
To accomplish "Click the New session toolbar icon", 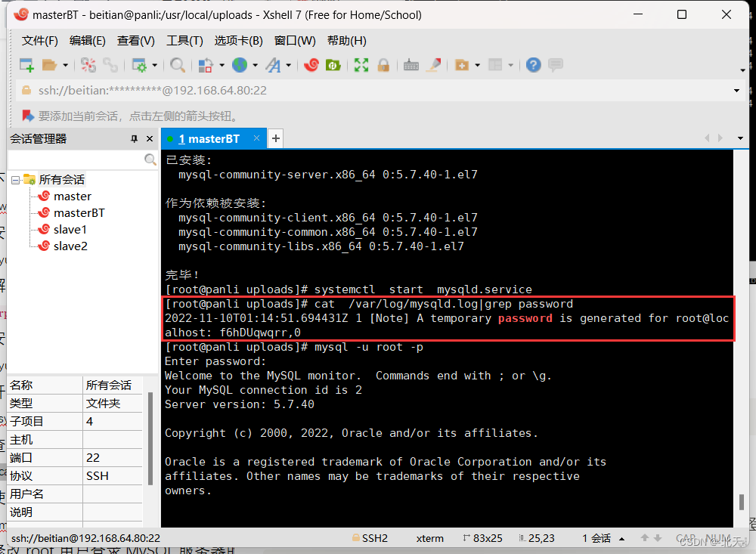I will point(26,64).
